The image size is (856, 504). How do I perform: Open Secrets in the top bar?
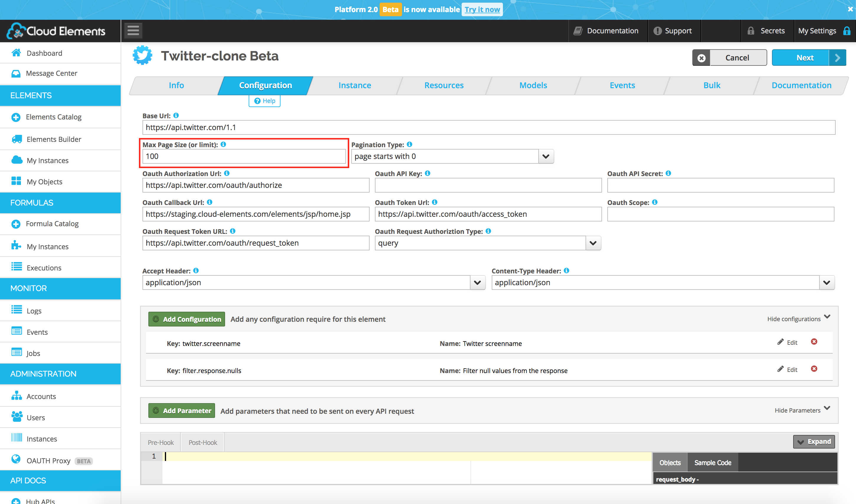pyautogui.click(x=767, y=31)
